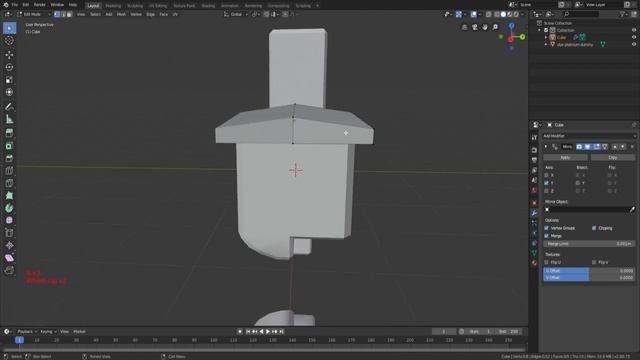Open the File menu
This screenshot has height=360, width=640.
[15, 5]
